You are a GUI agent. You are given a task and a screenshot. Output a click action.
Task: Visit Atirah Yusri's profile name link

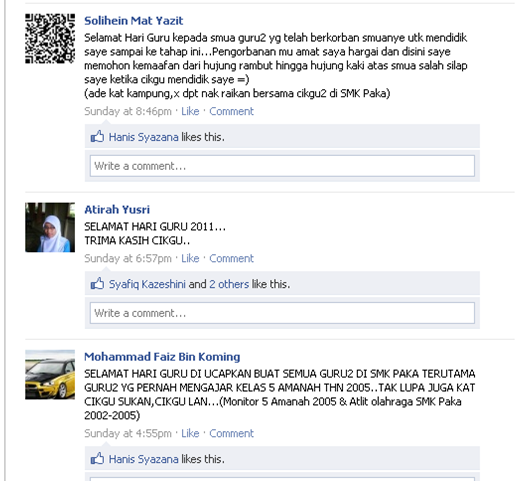point(117,209)
